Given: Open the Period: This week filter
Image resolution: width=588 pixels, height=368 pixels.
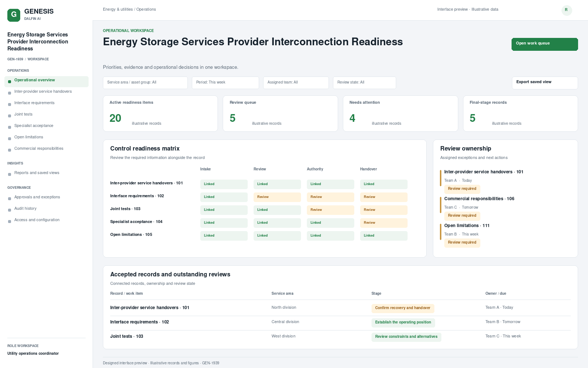Looking at the screenshot, I should tap(225, 83).
